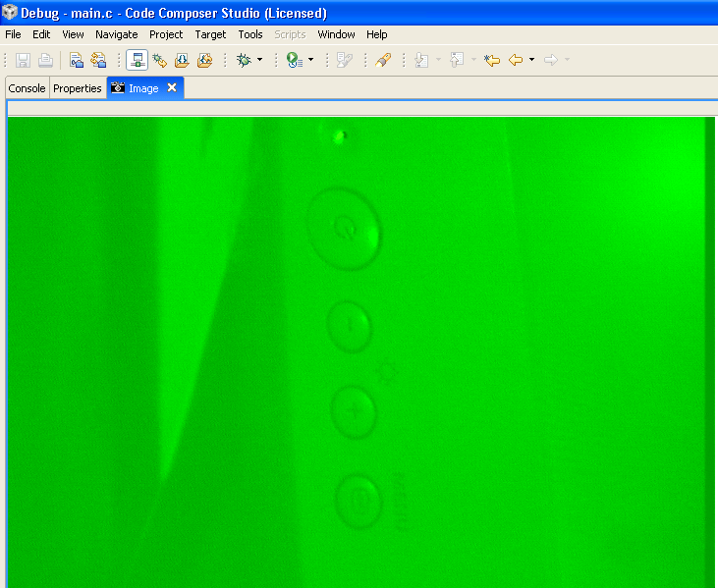Click the next annotation down-arrow icon
The height and width of the screenshot is (588, 718).
point(421,60)
